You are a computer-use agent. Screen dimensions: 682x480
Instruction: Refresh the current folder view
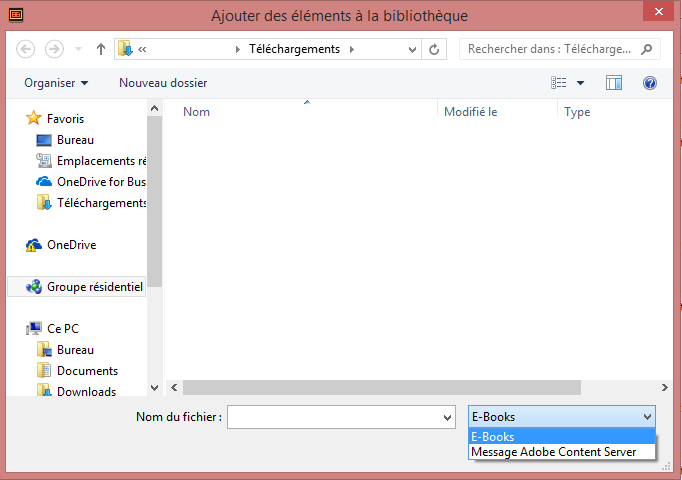434,50
